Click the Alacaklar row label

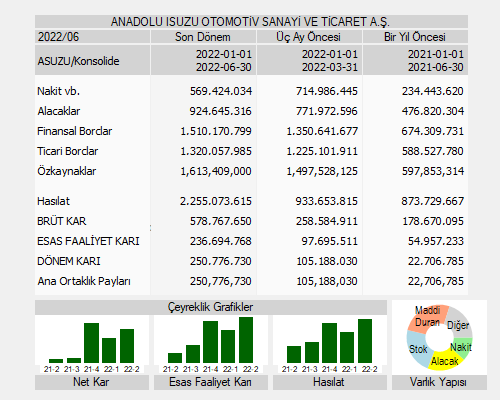point(59,111)
